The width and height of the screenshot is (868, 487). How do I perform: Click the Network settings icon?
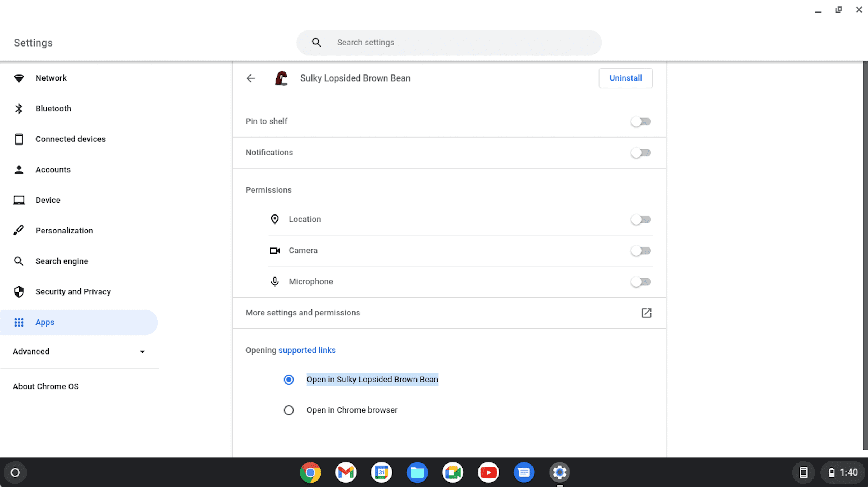pyautogui.click(x=19, y=78)
